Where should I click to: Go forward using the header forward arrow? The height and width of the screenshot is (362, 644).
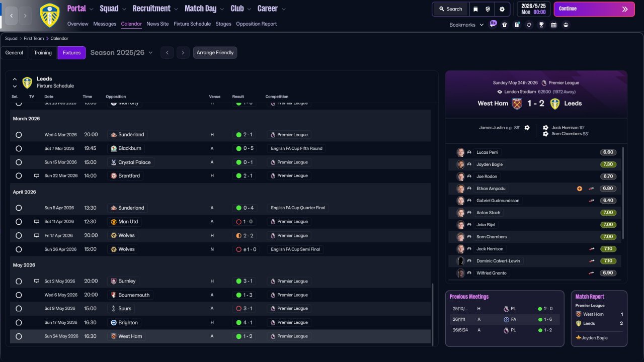click(x=26, y=16)
